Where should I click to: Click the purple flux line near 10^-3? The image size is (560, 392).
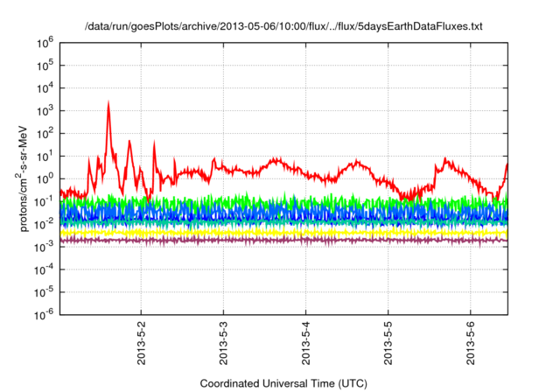(x=283, y=241)
